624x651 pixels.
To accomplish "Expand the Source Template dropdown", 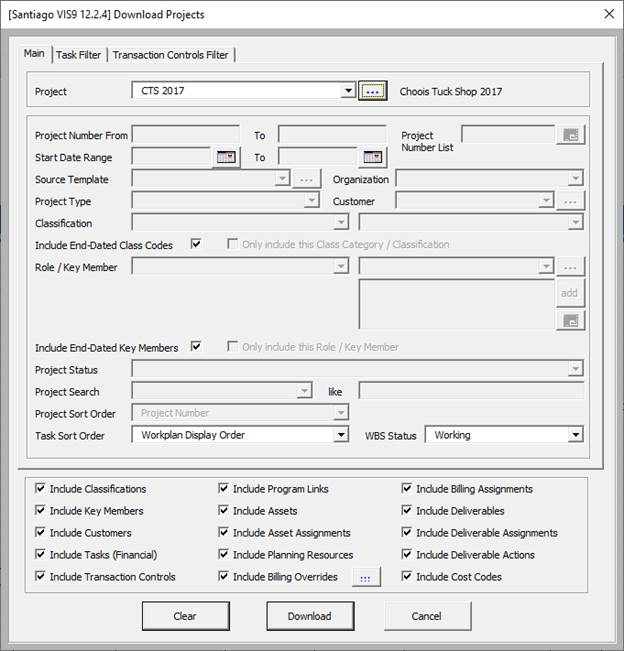I will [x=282, y=179].
